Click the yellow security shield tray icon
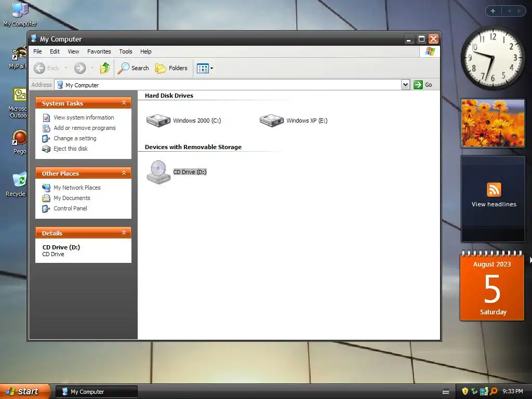Viewport: 532px width, 399px height. click(465, 391)
